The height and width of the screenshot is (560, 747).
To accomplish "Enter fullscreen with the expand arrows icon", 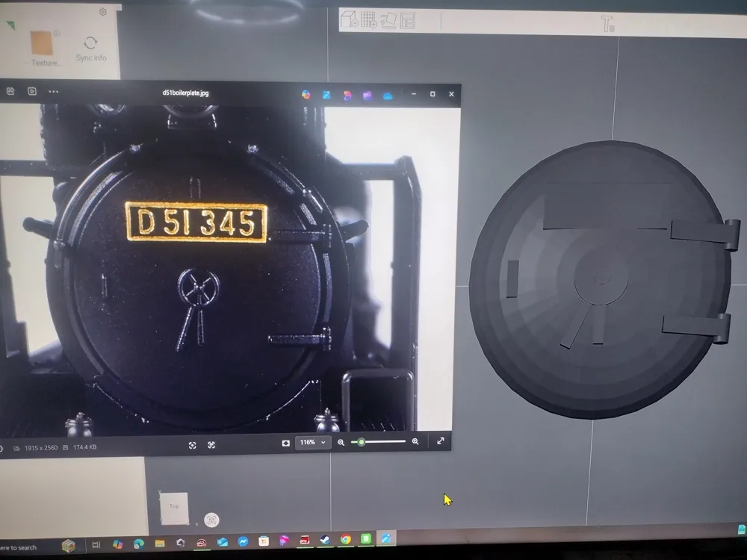I will [x=441, y=441].
